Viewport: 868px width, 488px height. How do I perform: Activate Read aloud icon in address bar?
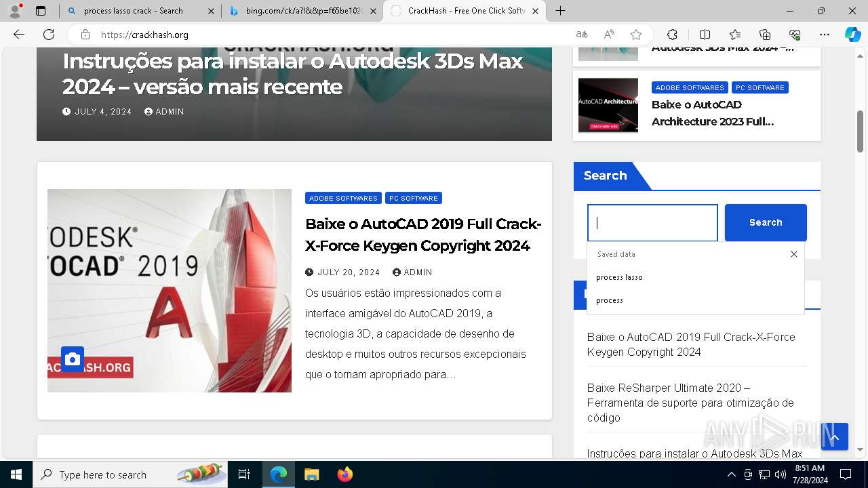pyautogui.click(x=609, y=35)
